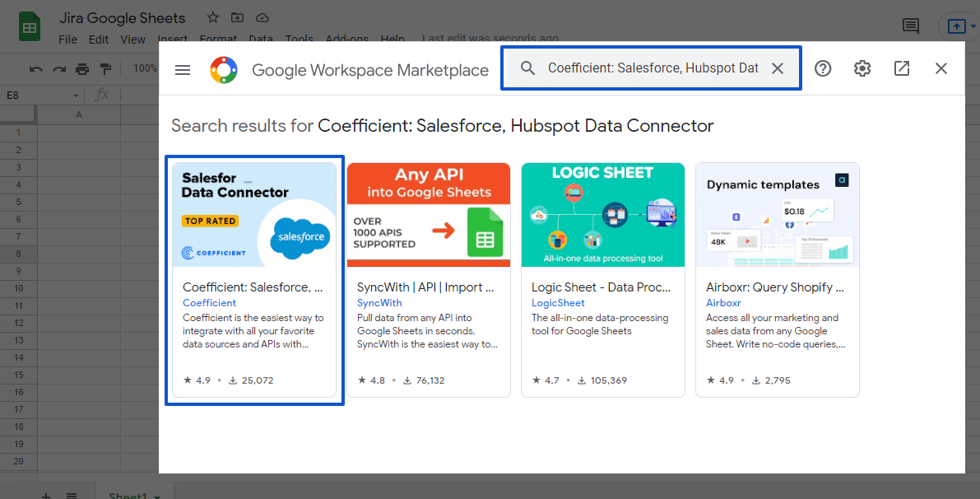Open the Marketplace help icon

pos(823,68)
